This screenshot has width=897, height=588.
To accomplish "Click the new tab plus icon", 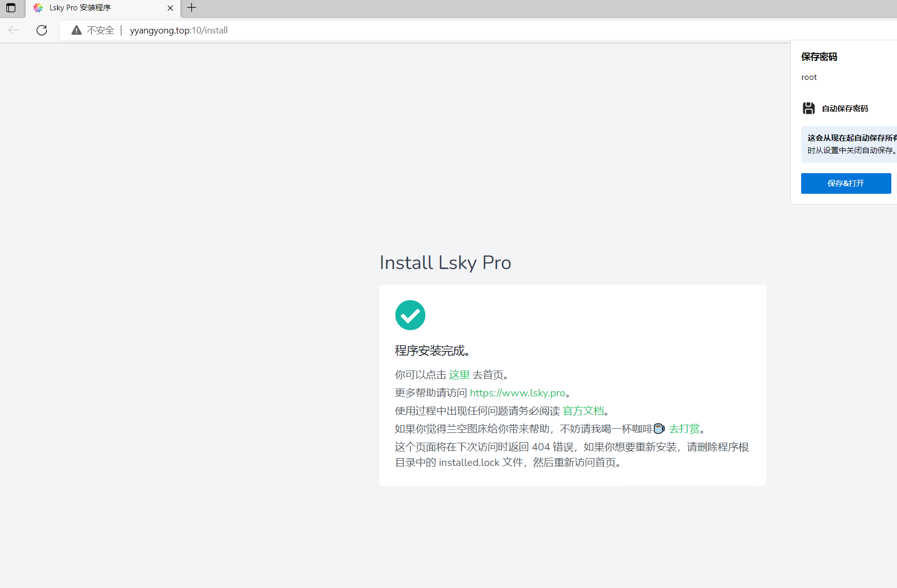I will [191, 8].
